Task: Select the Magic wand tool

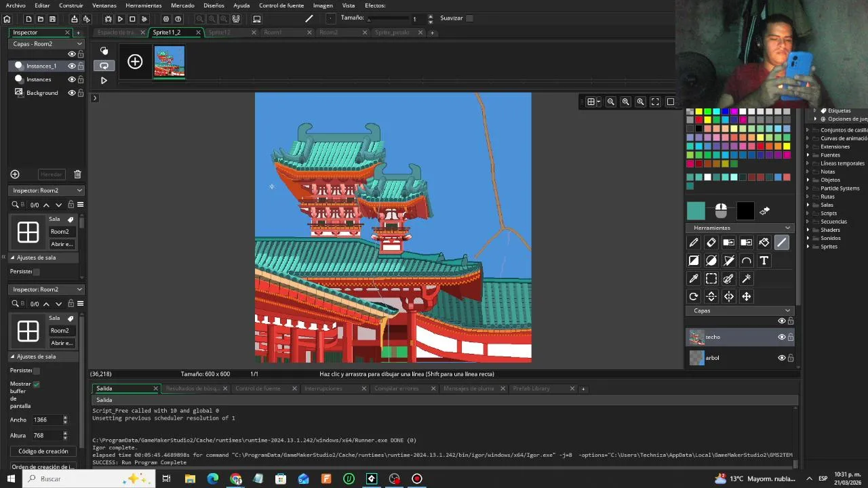Action: pyautogui.click(x=747, y=279)
